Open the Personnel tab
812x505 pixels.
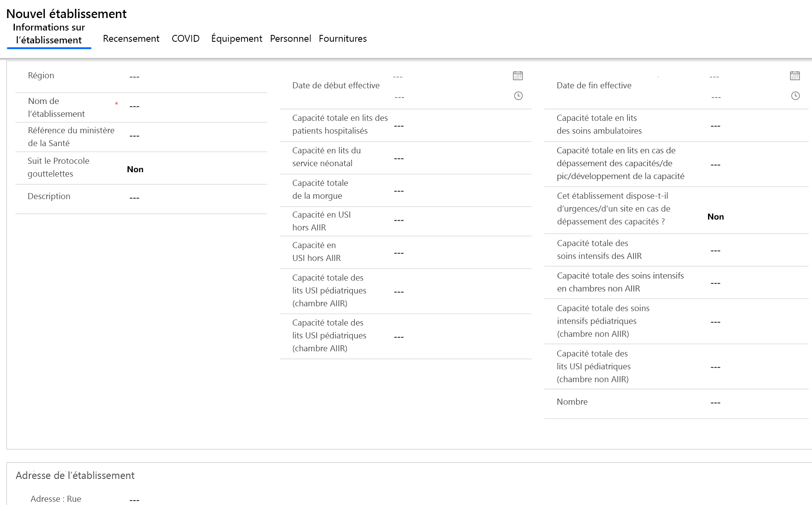tap(290, 39)
